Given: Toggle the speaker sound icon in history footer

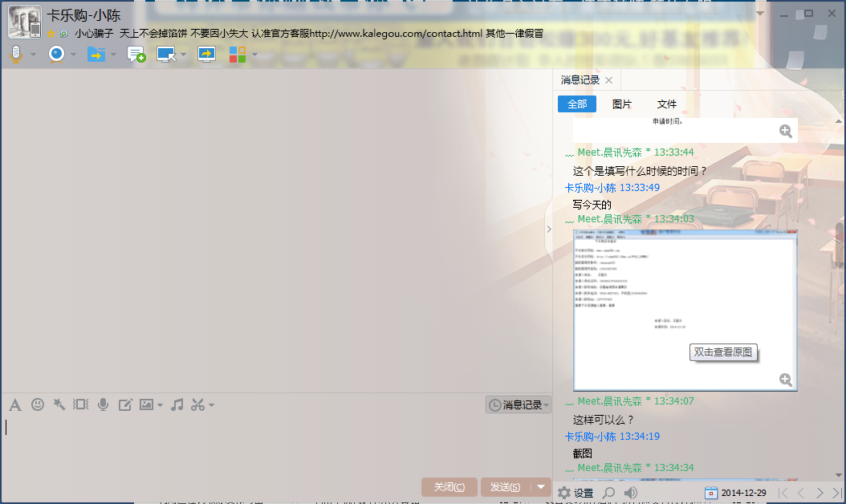Looking at the screenshot, I should (x=631, y=493).
